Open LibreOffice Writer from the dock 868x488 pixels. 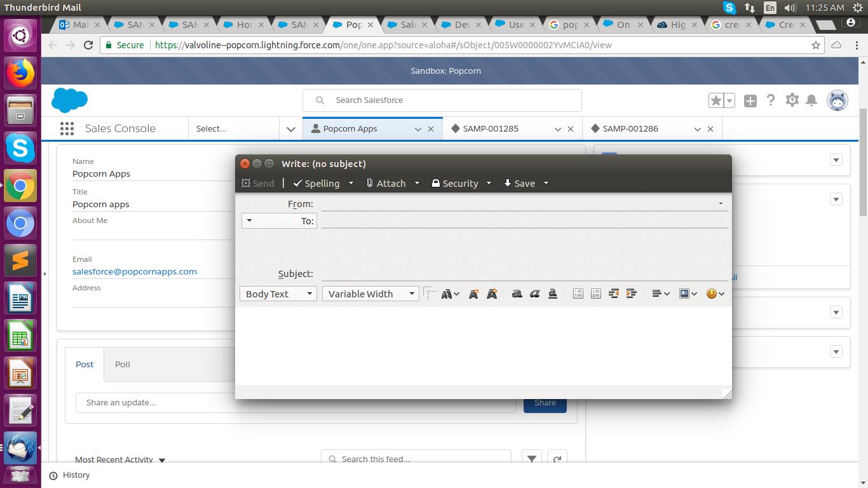click(20, 298)
